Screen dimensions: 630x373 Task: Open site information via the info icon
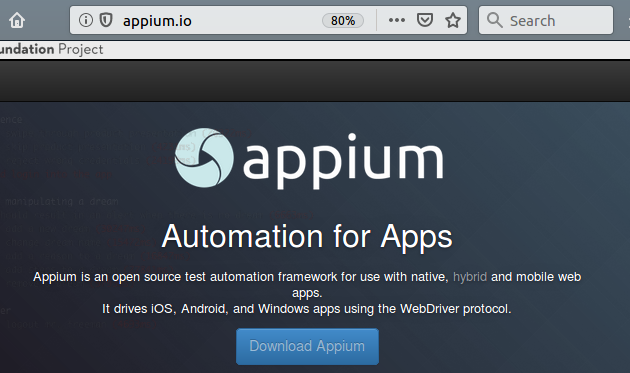(x=86, y=20)
